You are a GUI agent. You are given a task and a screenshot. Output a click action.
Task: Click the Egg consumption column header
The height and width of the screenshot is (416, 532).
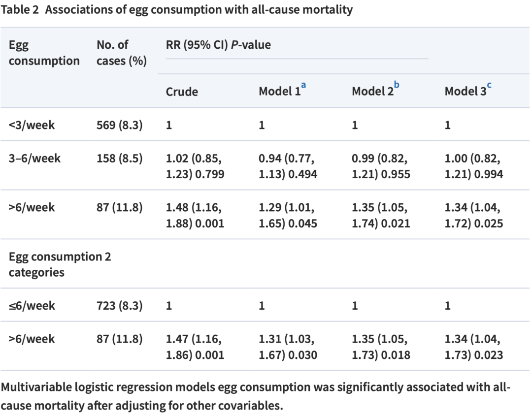tap(44, 53)
